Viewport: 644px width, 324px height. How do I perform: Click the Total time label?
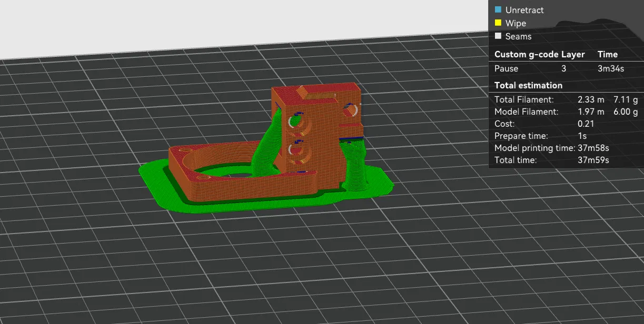tap(516, 160)
